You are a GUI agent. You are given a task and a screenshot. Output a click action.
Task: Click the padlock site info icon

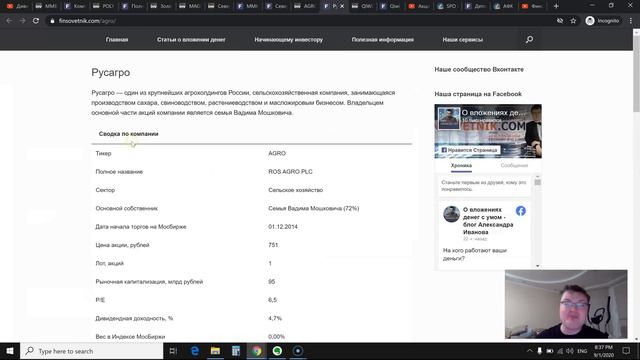(52, 21)
